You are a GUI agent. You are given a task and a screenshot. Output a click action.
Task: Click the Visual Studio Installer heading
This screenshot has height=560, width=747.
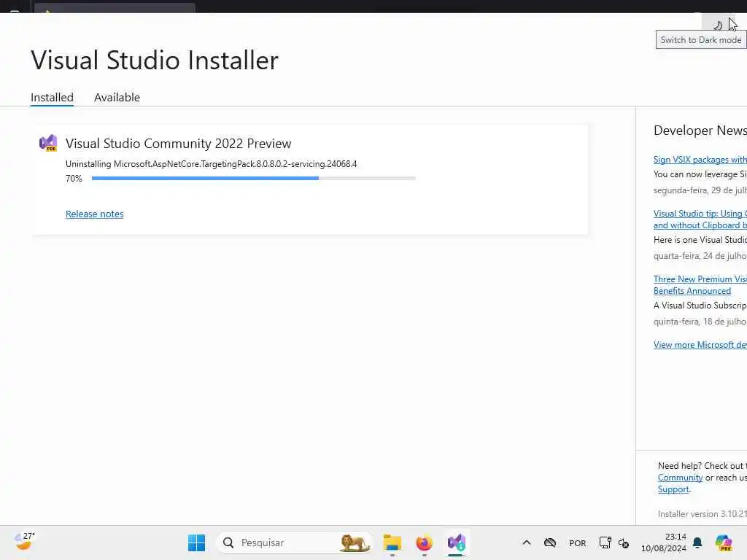(x=155, y=60)
